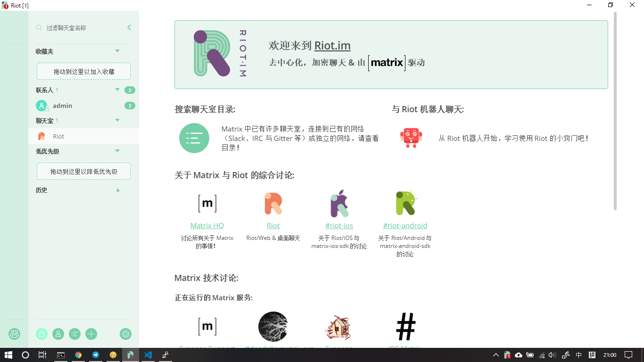Click the admin contact avatar
The image size is (644, 362).
pos(41,106)
